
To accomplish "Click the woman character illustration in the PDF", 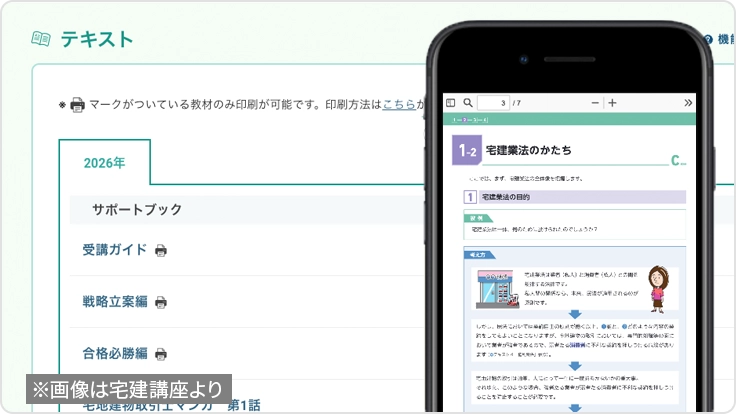I will click(658, 289).
